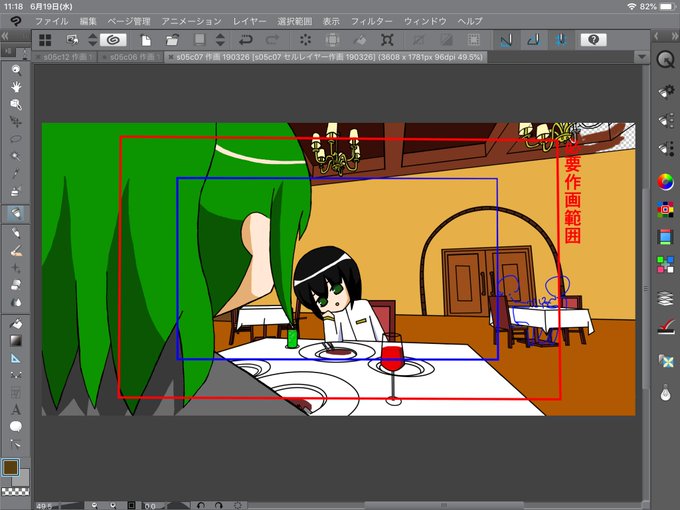Image resolution: width=680 pixels, height=510 pixels.
Task: Select the Operation object tool
Action: [16, 105]
